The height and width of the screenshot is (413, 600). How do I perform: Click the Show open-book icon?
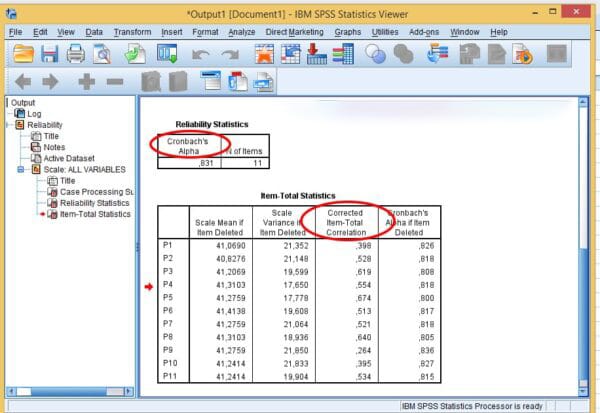(x=151, y=82)
